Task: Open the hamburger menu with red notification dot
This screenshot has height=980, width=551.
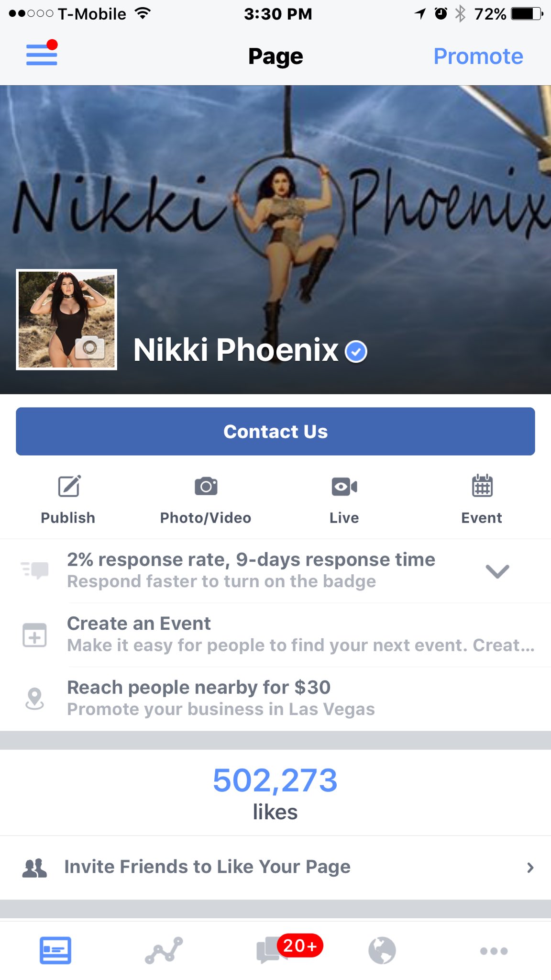Action: pos(42,53)
